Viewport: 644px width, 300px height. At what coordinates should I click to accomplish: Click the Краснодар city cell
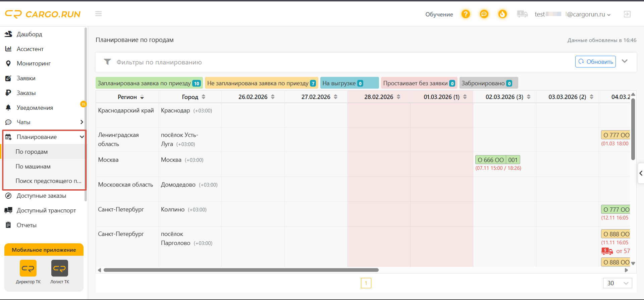click(190, 115)
